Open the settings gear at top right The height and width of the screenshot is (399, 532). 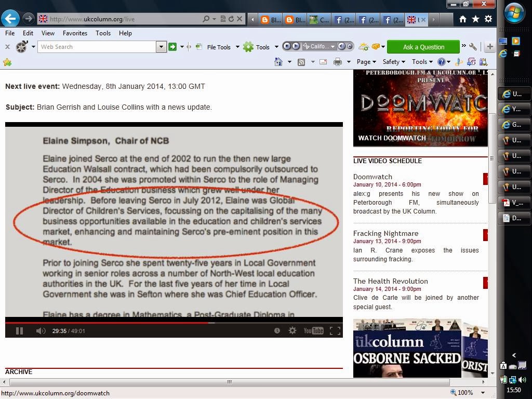pos(488,19)
